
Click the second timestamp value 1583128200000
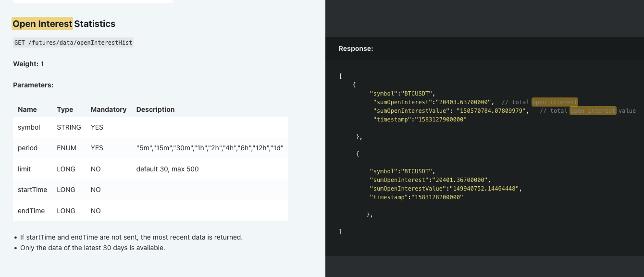(x=435, y=197)
